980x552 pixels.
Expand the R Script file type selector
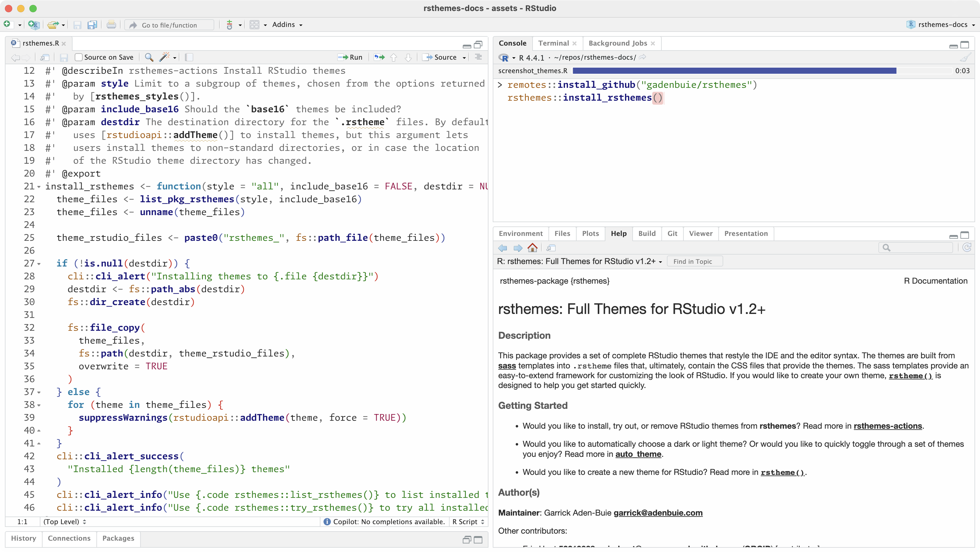(x=468, y=522)
